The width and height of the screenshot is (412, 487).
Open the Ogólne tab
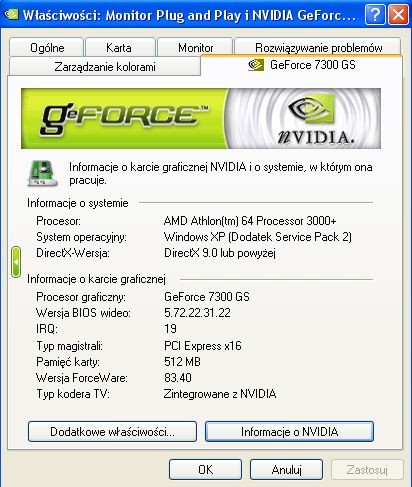click(47, 48)
